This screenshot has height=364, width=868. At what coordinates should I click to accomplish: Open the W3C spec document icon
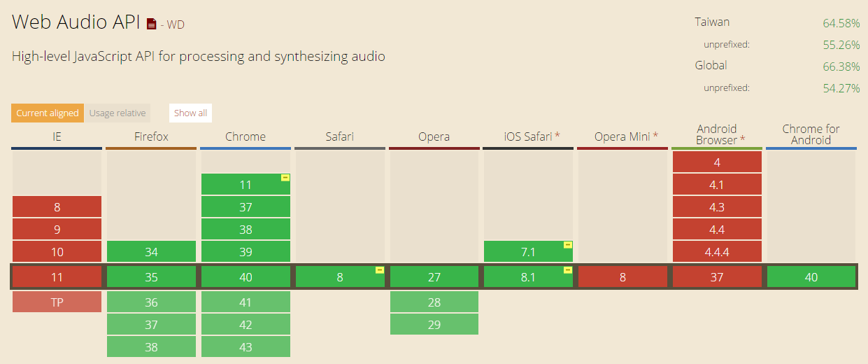(x=152, y=24)
